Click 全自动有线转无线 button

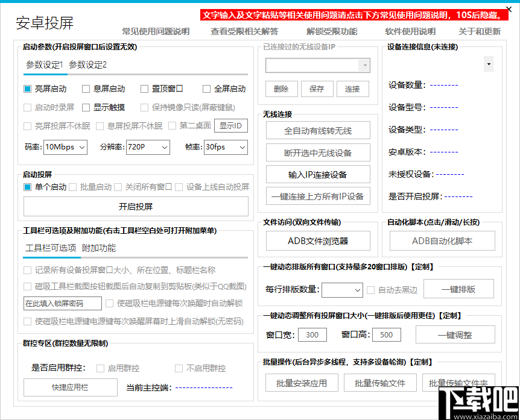317,130
